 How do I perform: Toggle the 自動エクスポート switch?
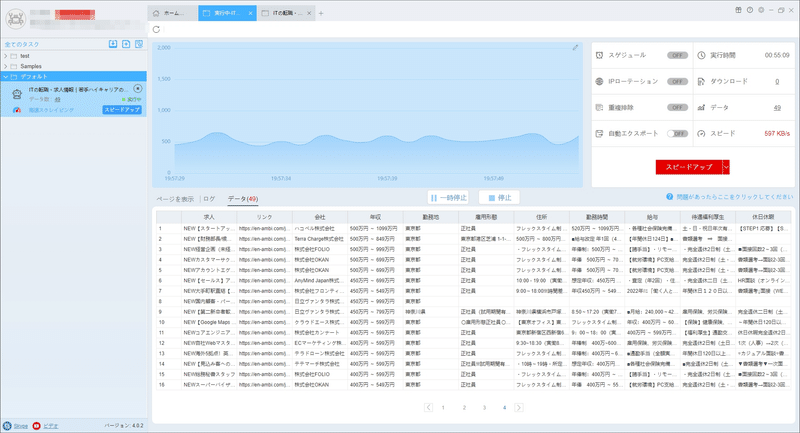click(678, 134)
